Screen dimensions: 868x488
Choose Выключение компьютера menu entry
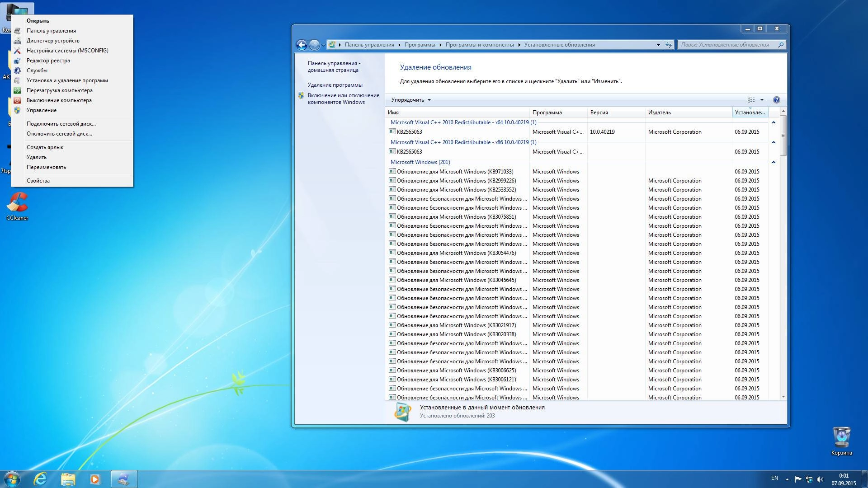tap(72, 100)
